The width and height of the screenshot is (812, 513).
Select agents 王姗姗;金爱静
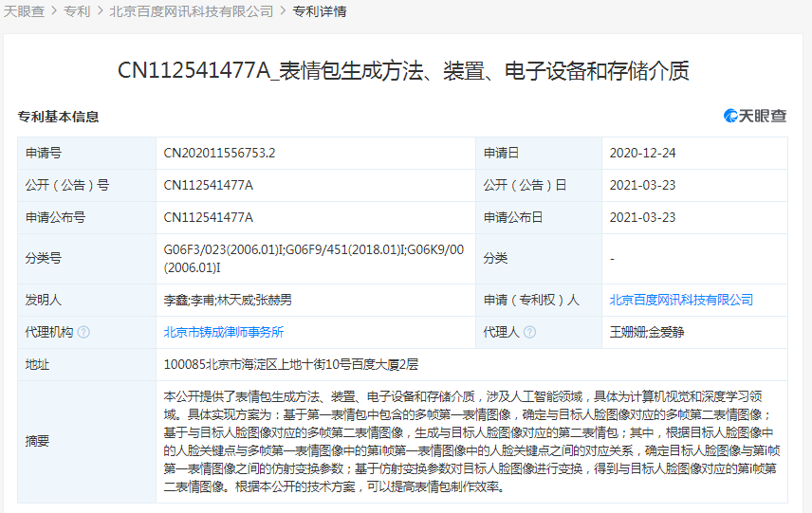(x=647, y=332)
